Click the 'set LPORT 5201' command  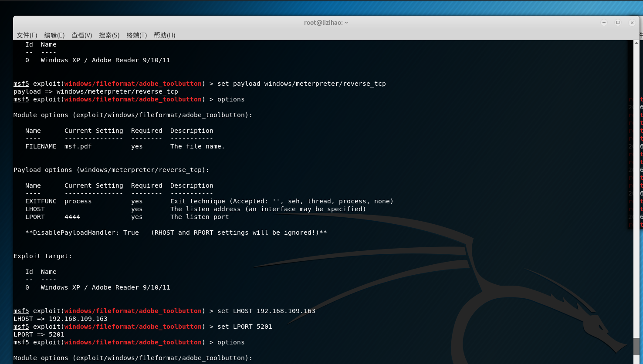(245, 327)
